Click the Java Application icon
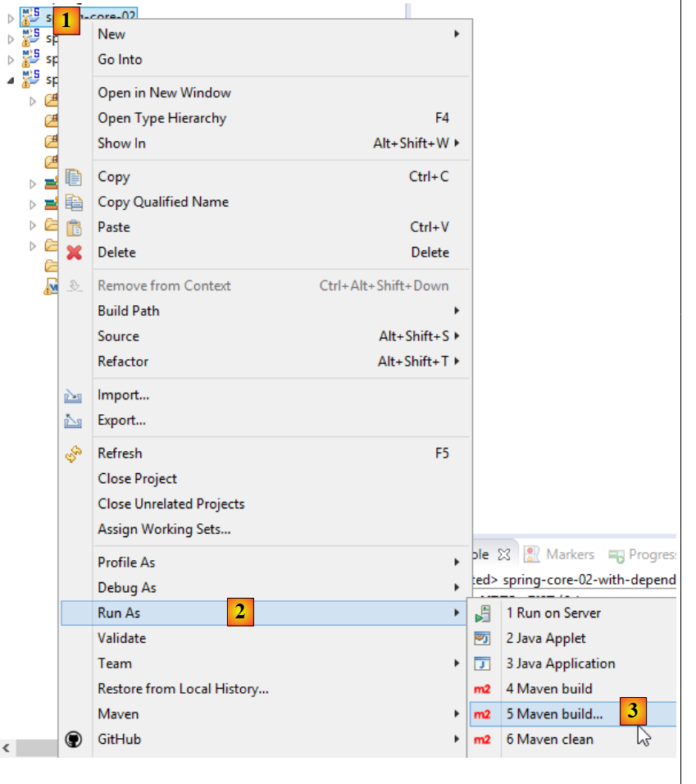The width and height of the screenshot is (696, 784). coord(483,664)
